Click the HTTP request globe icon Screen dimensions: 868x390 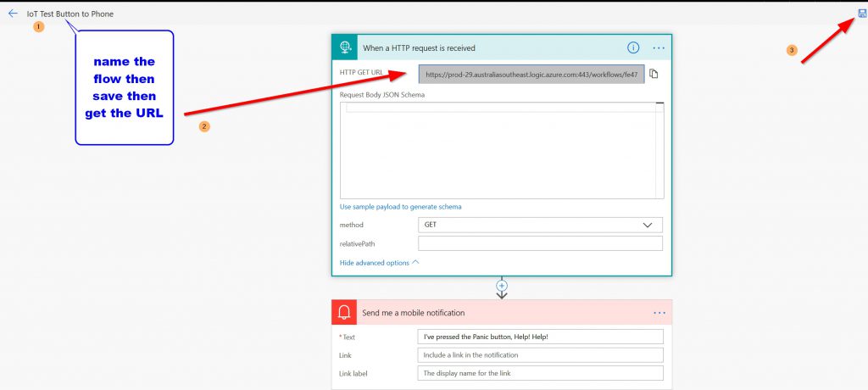point(345,48)
